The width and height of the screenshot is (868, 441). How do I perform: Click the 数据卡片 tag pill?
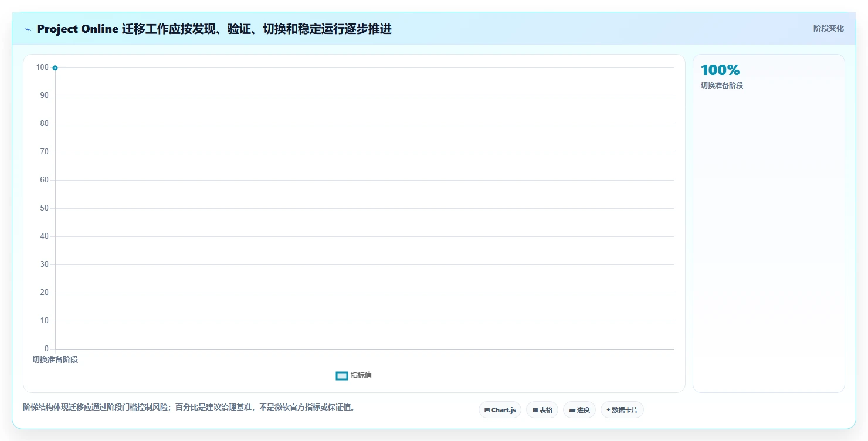coord(622,410)
